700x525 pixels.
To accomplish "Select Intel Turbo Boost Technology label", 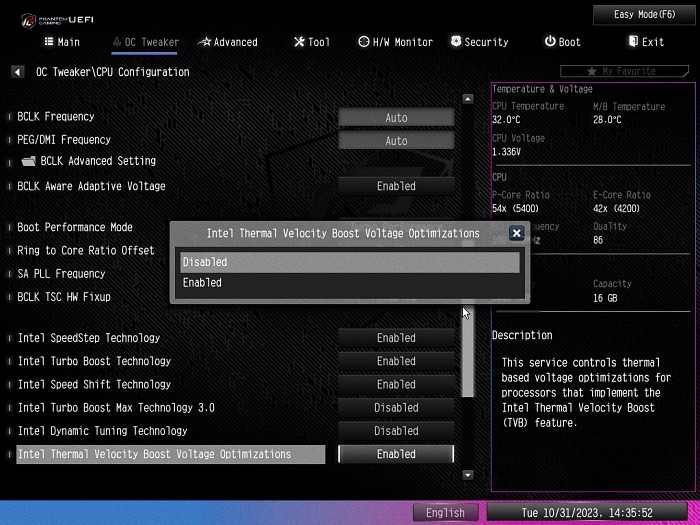I will tap(94, 361).
